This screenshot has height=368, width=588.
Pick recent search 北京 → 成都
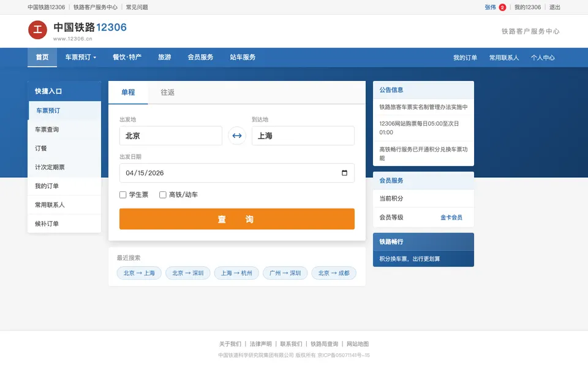click(334, 273)
